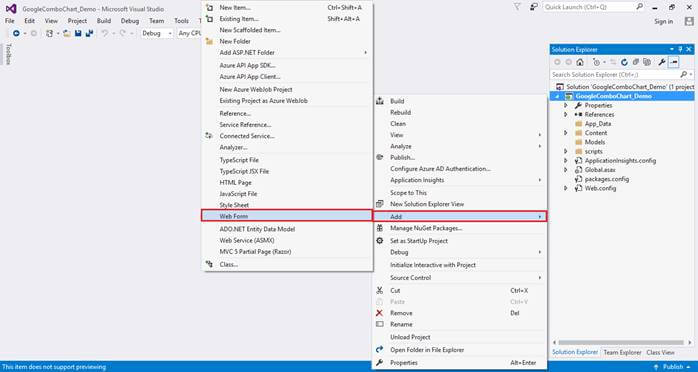Open the Toolbox side tab
The height and width of the screenshot is (372, 698).
[x=8, y=54]
